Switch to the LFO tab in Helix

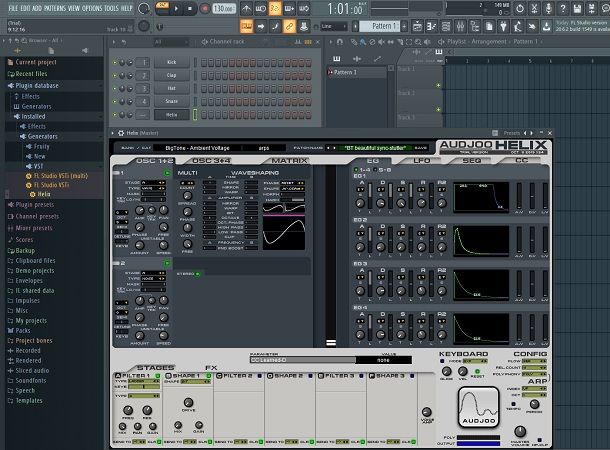[422, 160]
